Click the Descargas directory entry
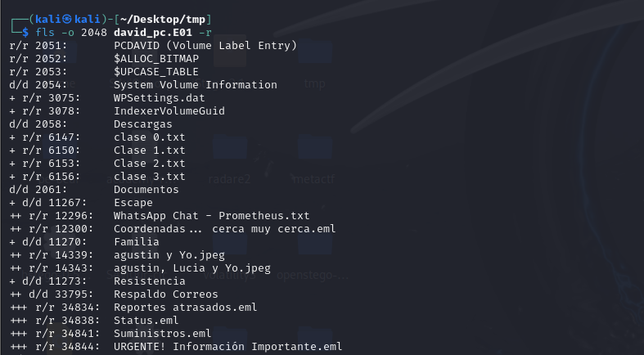Screen dimensions: 644x355 click(143, 124)
